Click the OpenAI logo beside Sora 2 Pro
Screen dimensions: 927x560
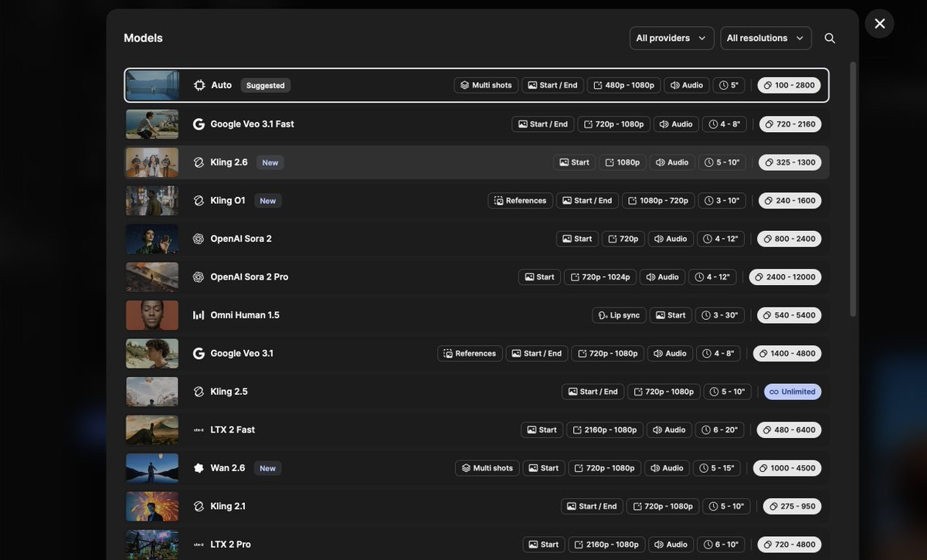199,277
